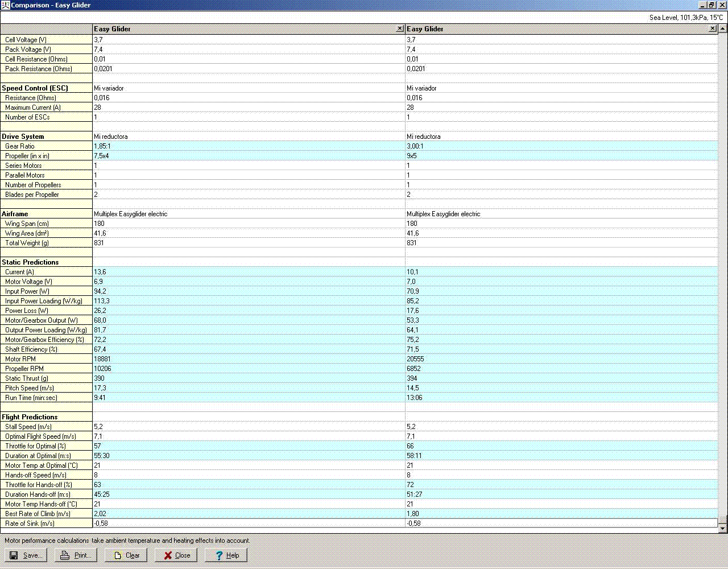Click the question mark Help icon
Screen dimensions: 728x569
point(218,555)
